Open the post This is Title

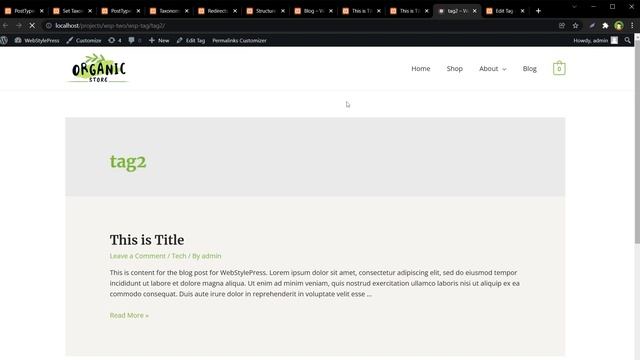147,240
